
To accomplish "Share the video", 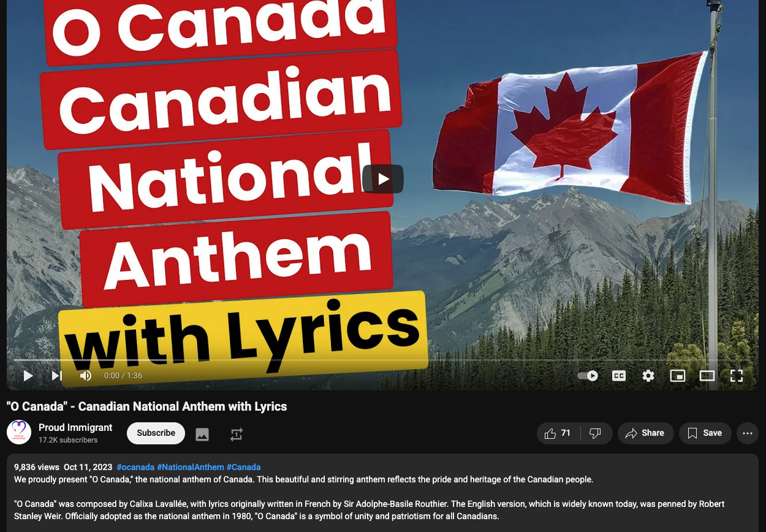I will click(x=645, y=433).
